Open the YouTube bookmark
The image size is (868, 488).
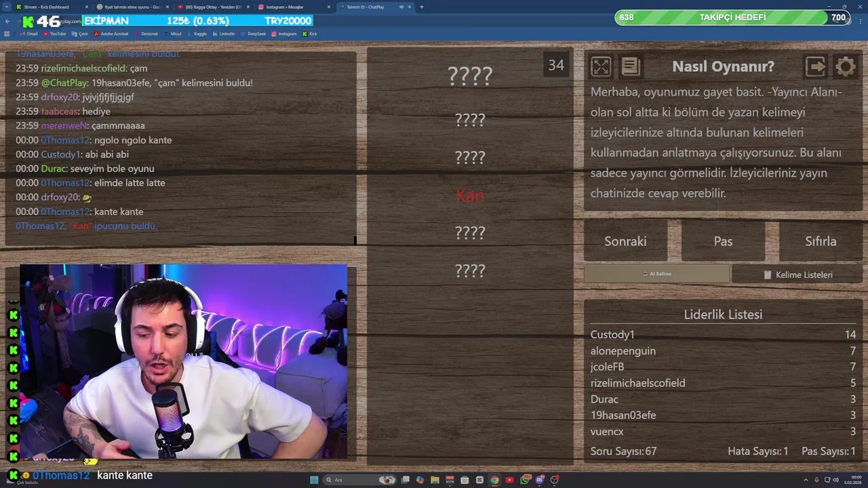click(55, 33)
